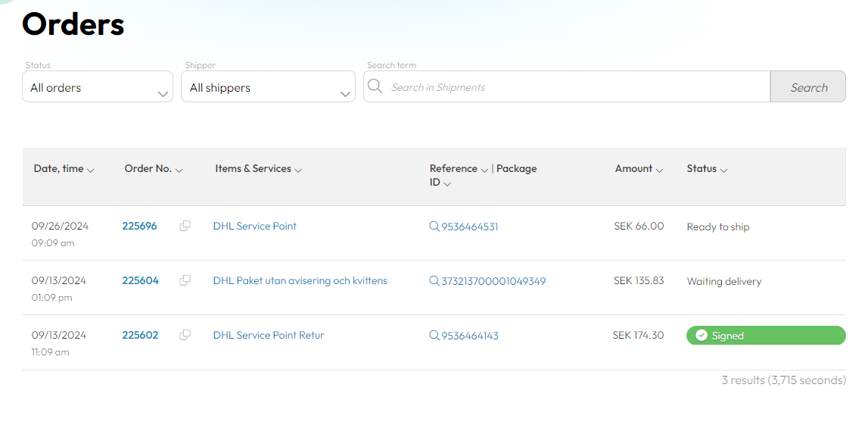Copy order 225696 using the copy icon
The image size is (868, 422).
185,226
